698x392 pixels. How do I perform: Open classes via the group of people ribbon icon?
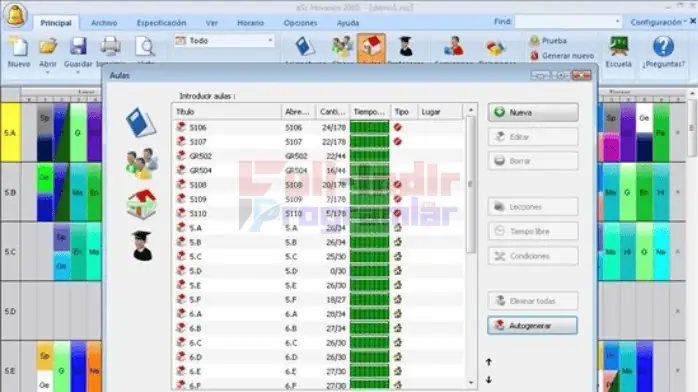coord(342,46)
